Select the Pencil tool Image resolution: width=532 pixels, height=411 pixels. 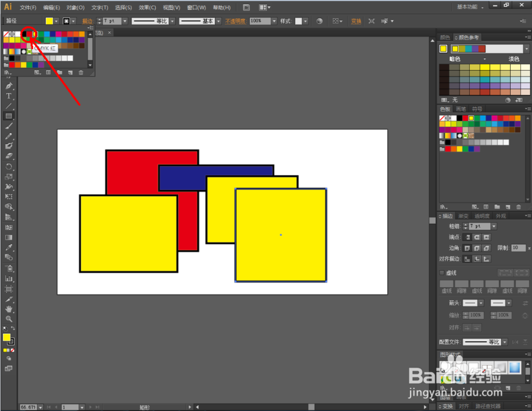(x=9, y=136)
